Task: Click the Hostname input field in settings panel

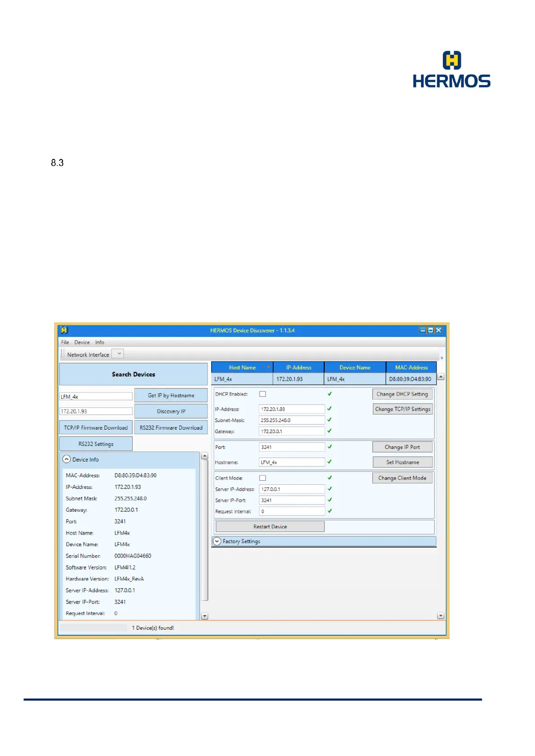Action: tap(292, 462)
